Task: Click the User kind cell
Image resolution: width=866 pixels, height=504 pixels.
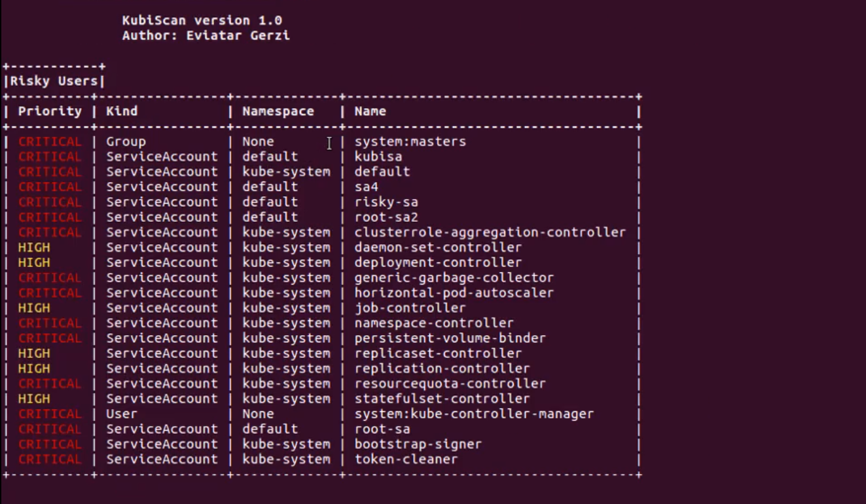Action: 122,414
